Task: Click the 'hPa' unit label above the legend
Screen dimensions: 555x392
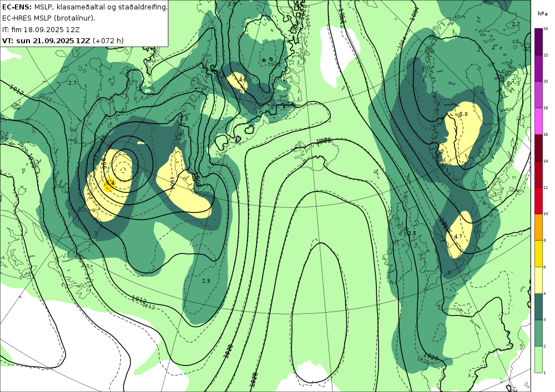Action: click(x=542, y=14)
